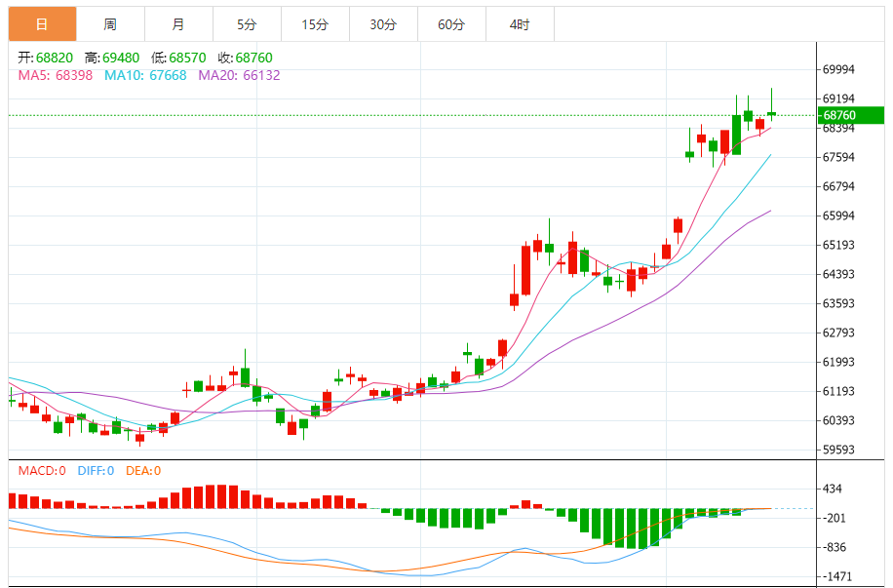This screenshot has height=588, width=893.
Task: Select the 日 (daily) chart tab
Action: pyautogui.click(x=42, y=24)
